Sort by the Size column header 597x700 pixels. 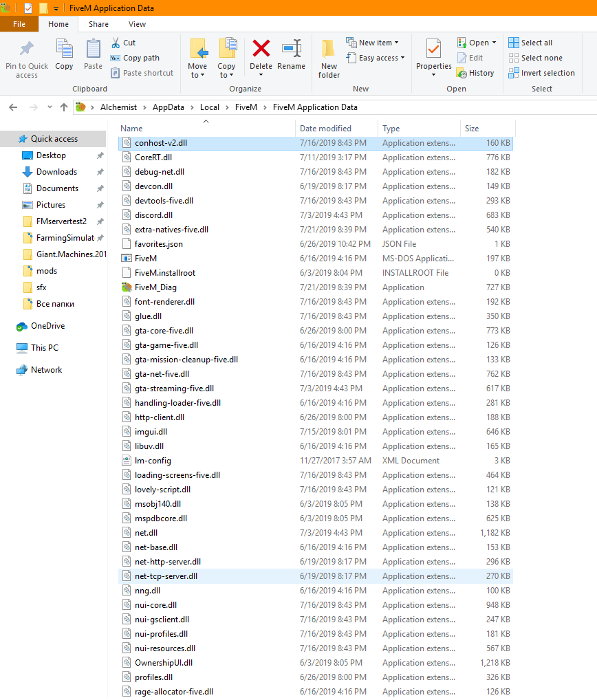(488, 129)
